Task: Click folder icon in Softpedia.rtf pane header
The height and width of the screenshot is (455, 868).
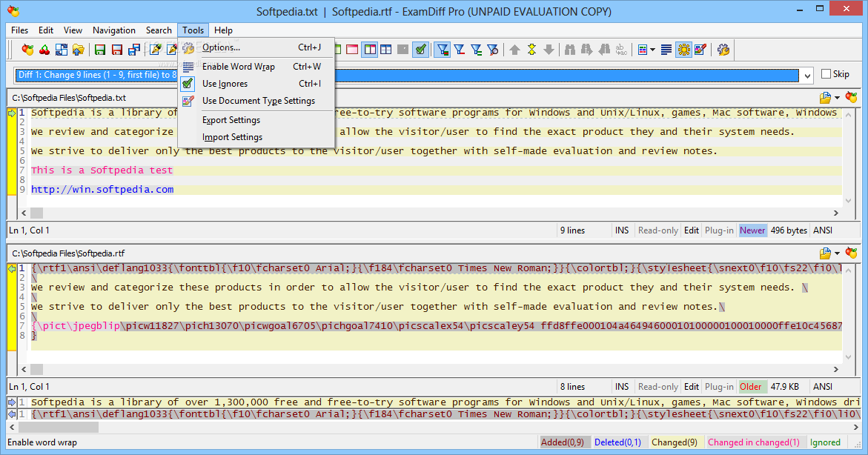Action: [825, 253]
